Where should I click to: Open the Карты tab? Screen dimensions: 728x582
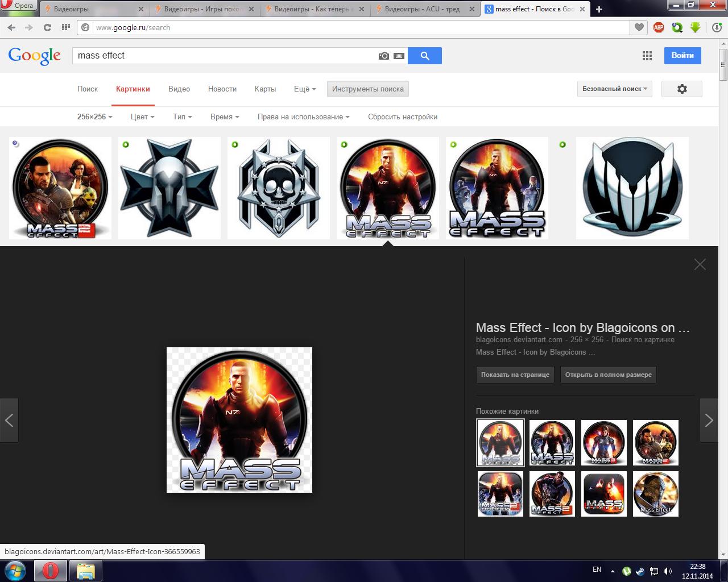coord(265,89)
